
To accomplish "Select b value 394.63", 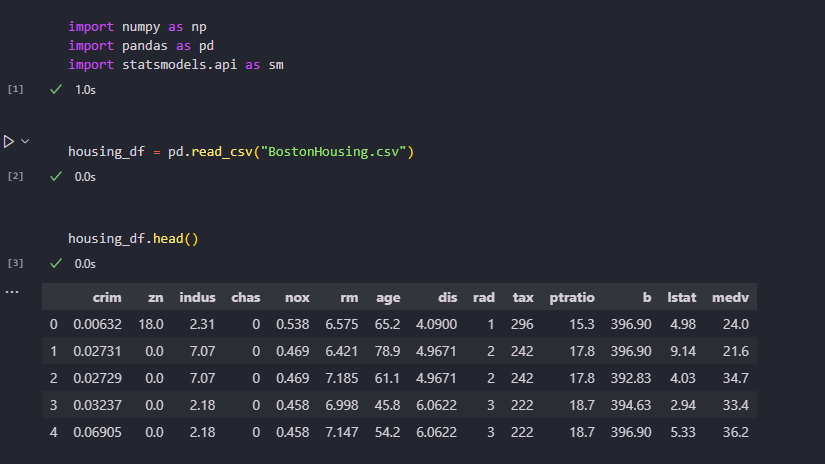I will point(631,406).
